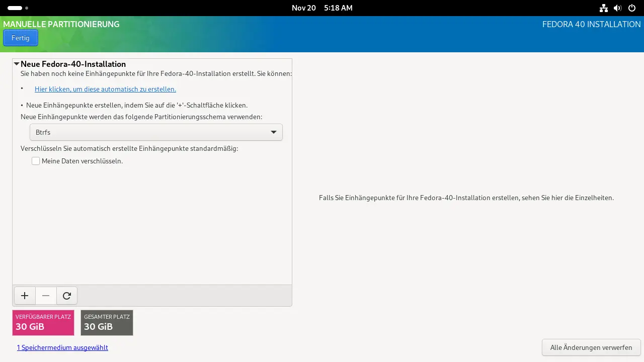Click the volume speaker icon
This screenshot has height=362, width=644.
618,8
